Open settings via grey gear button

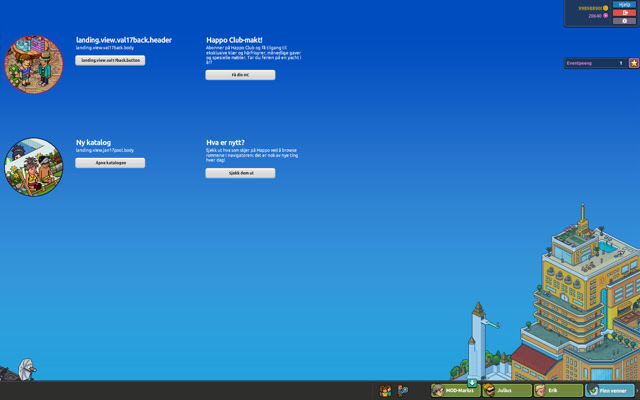(624, 21)
